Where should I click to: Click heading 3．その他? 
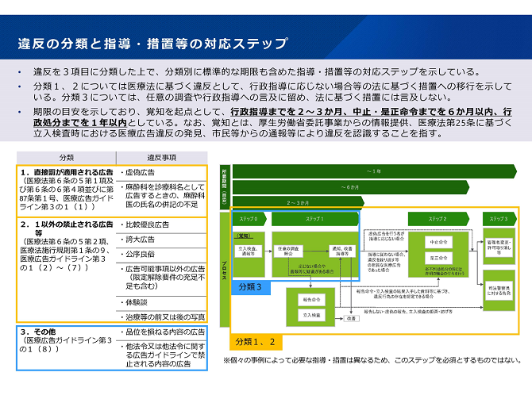(38, 332)
